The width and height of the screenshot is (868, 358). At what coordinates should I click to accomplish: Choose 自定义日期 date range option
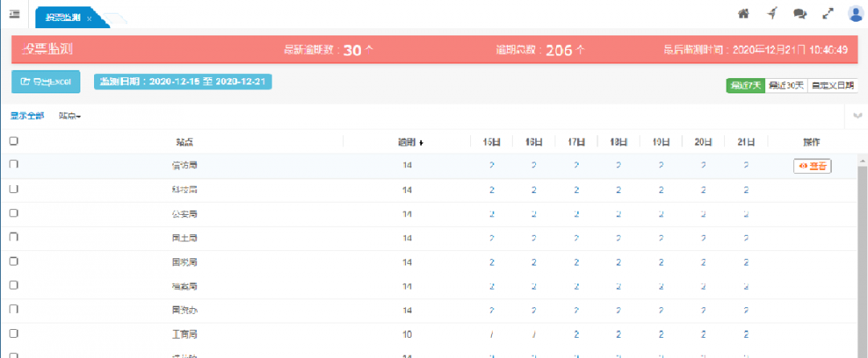833,85
